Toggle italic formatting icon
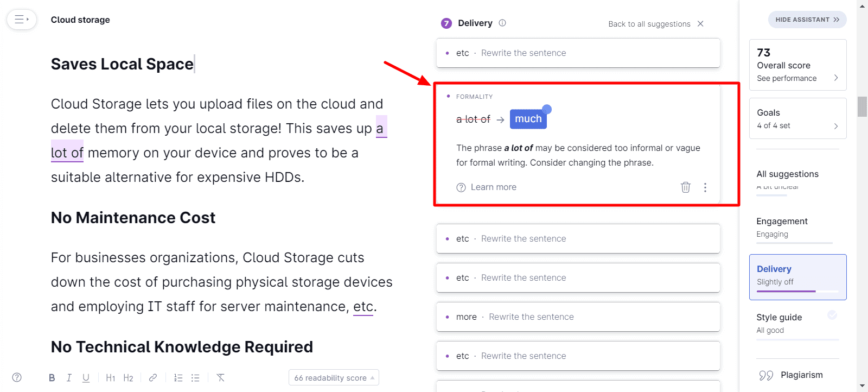 point(69,378)
